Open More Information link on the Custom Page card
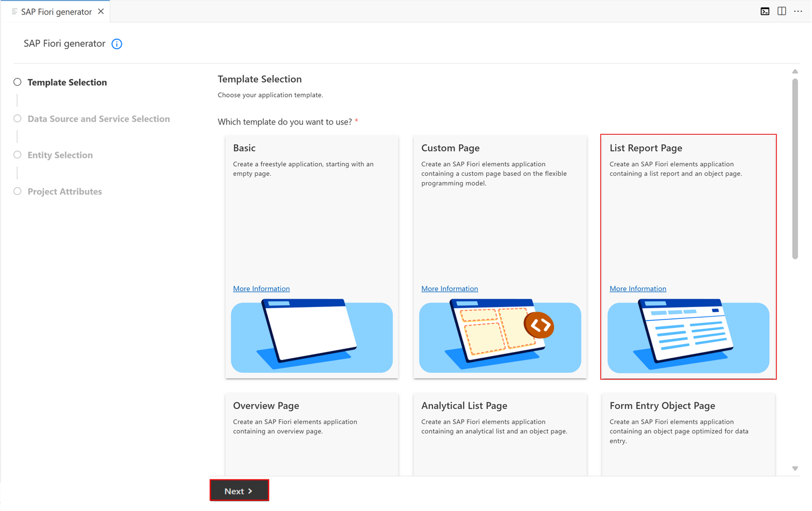This screenshot has height=511, width=812. click(449, 288)
